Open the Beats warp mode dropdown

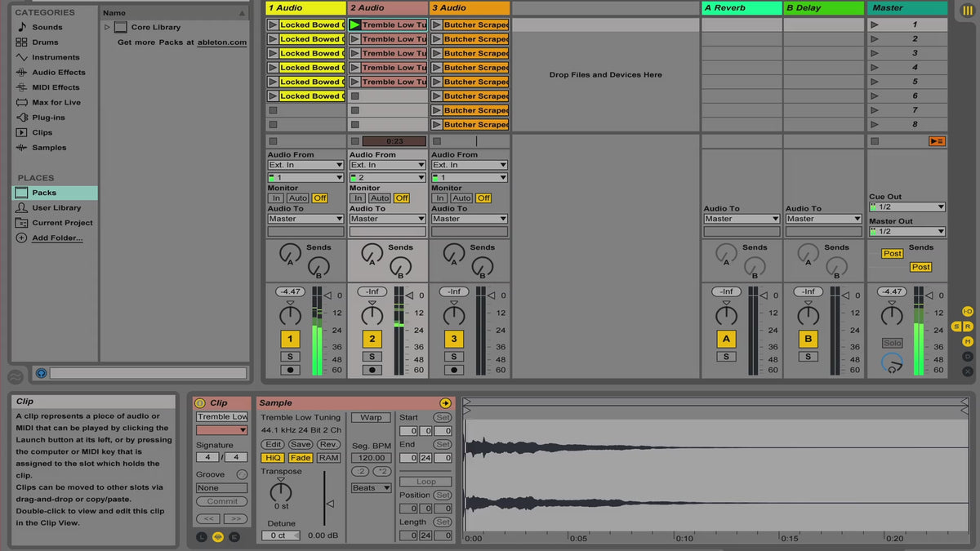[371, 488]
